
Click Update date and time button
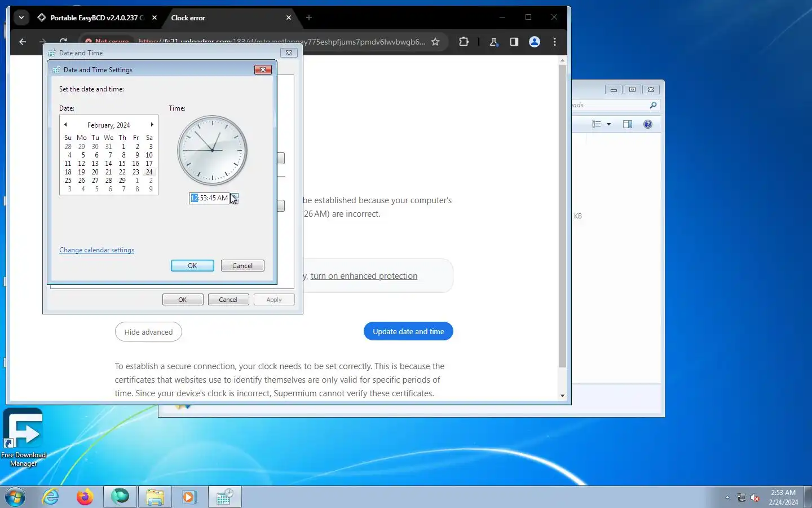pos(408,331)
